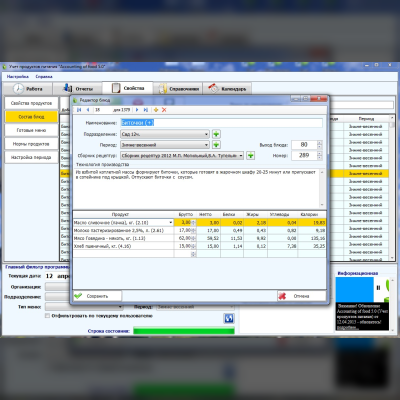400x400 pixels.
Task: Click Сохранить button
Action: coord(97,296)
